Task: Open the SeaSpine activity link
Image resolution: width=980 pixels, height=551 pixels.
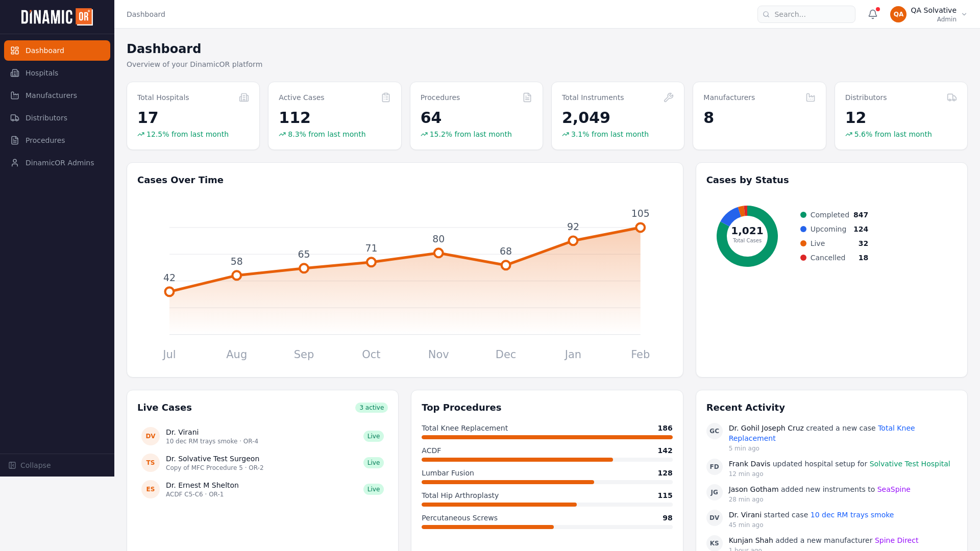Action: 893,489
